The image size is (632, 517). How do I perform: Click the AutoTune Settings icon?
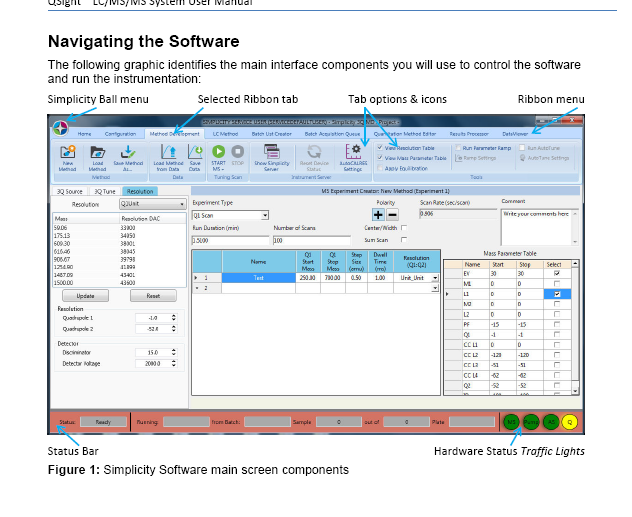point(523,158)
